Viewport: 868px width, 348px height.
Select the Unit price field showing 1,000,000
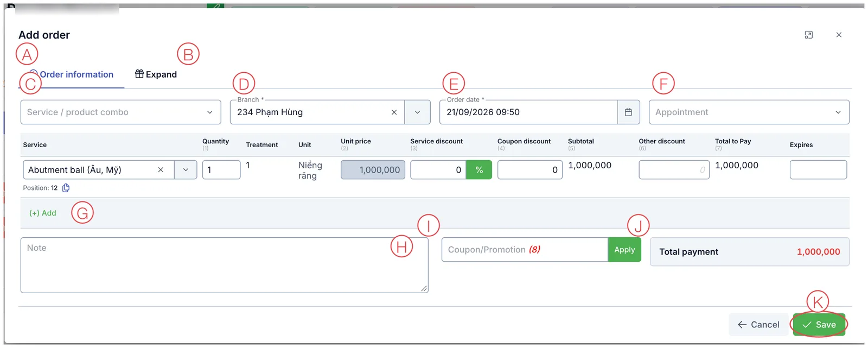[373, 170]
